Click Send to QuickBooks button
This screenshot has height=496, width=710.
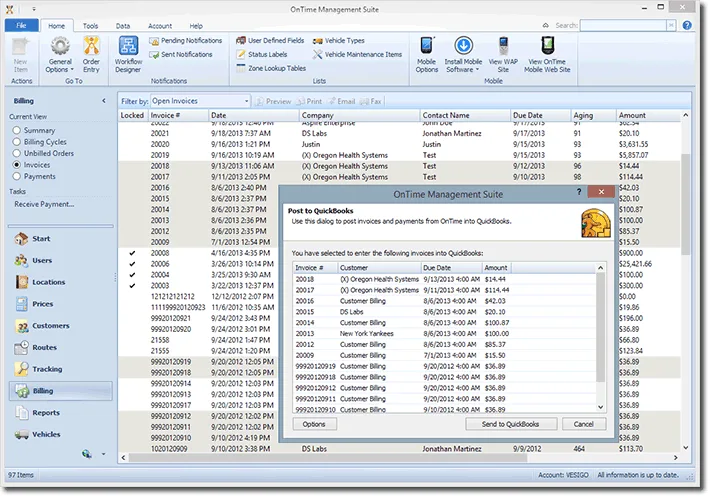pyautogui.click(x=511, y=424)
